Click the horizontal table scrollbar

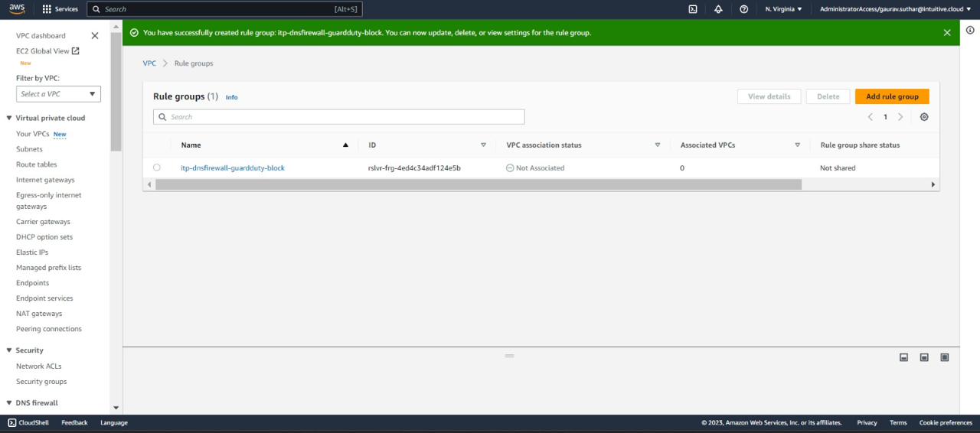pyautogui.click(x=478, y=184)
